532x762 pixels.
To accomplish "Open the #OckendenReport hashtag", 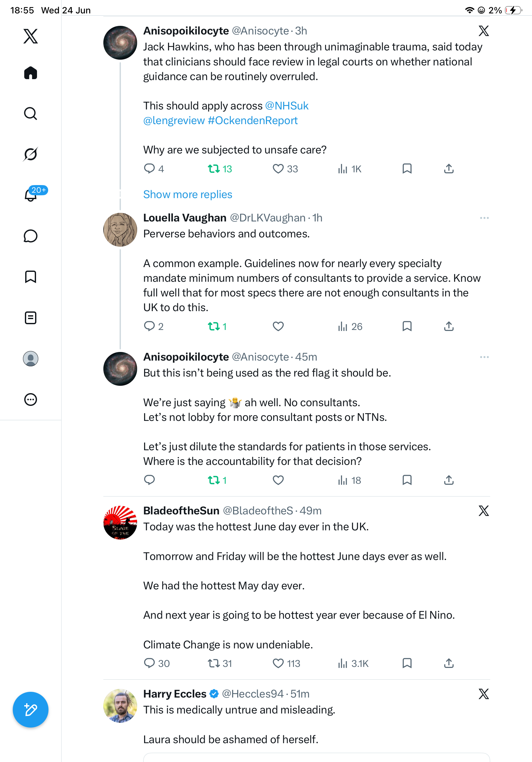I will coord(253,121).
